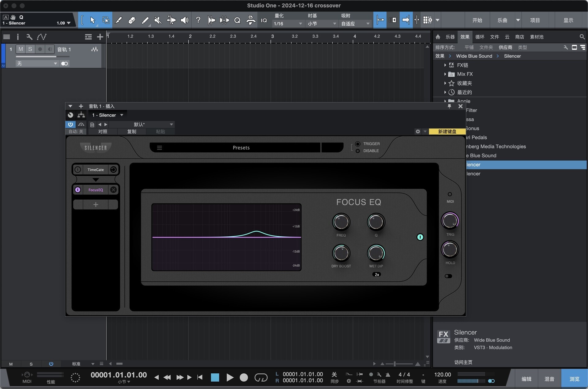This screenshot has height=389, width=588.
Task: Open the 量化 1/16 dropdown
Action: (288, 24)
